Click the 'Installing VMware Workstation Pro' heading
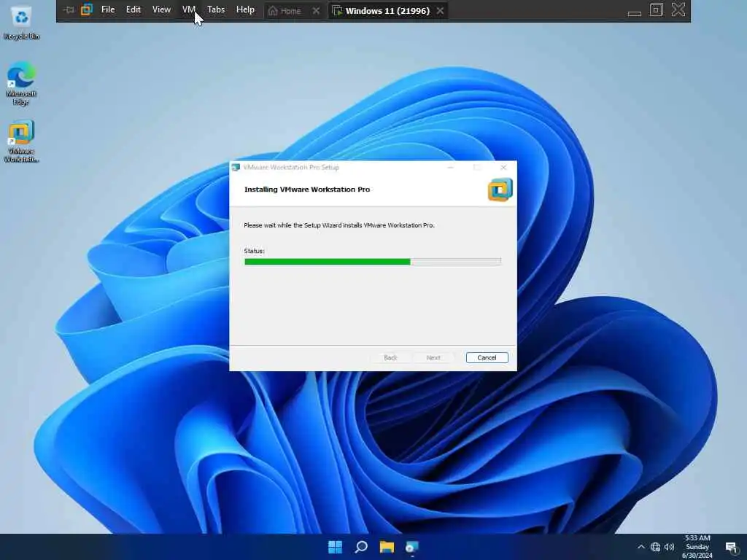This screenshot has height=560, width=747. 307,190
